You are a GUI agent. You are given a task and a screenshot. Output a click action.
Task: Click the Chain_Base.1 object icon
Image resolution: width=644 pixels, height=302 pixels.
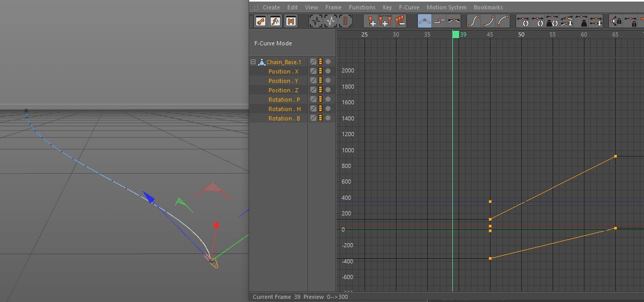click(x=262, y=62)
